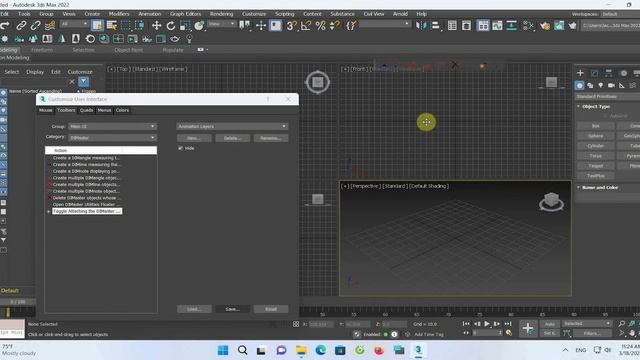Activate the Select Object tool
This screenshot has width=640, height=360.
97,25
